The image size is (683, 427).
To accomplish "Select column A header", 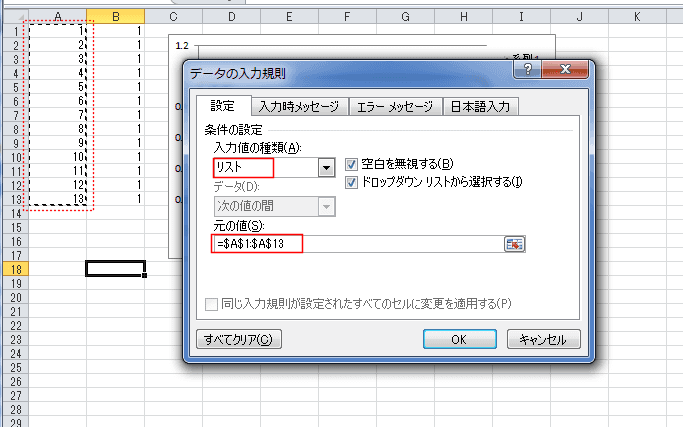I will click(x=58, y=17).
